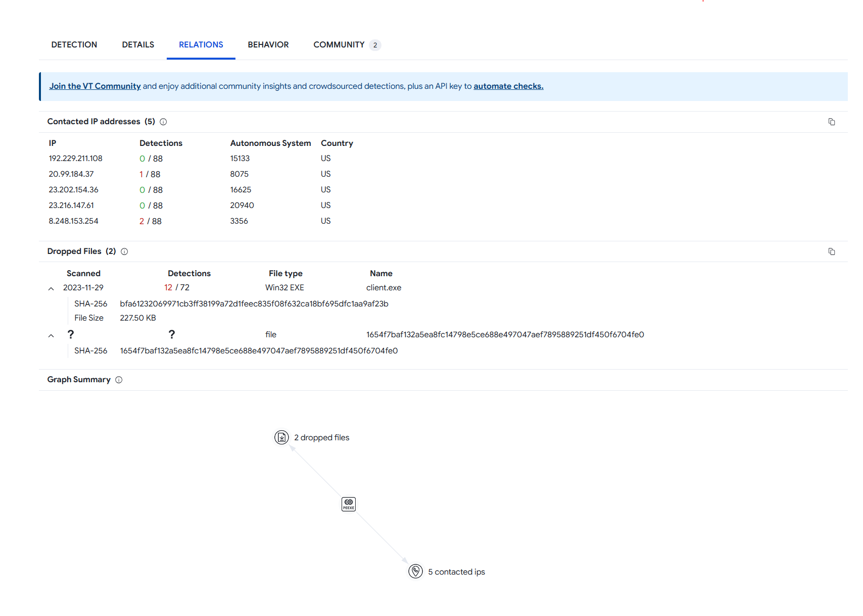Click the Scanned column header
The image size is (863, 616).
click(x=83, y=274)
